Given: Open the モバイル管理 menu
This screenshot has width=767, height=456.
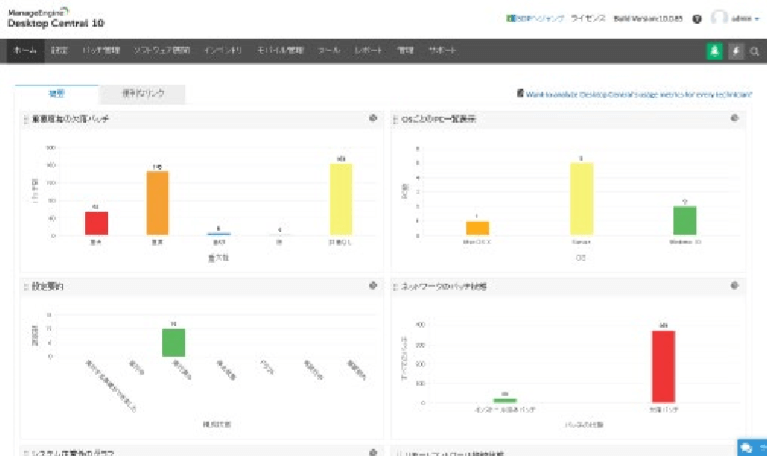Looking at the screenshot, I should point(280,50).
